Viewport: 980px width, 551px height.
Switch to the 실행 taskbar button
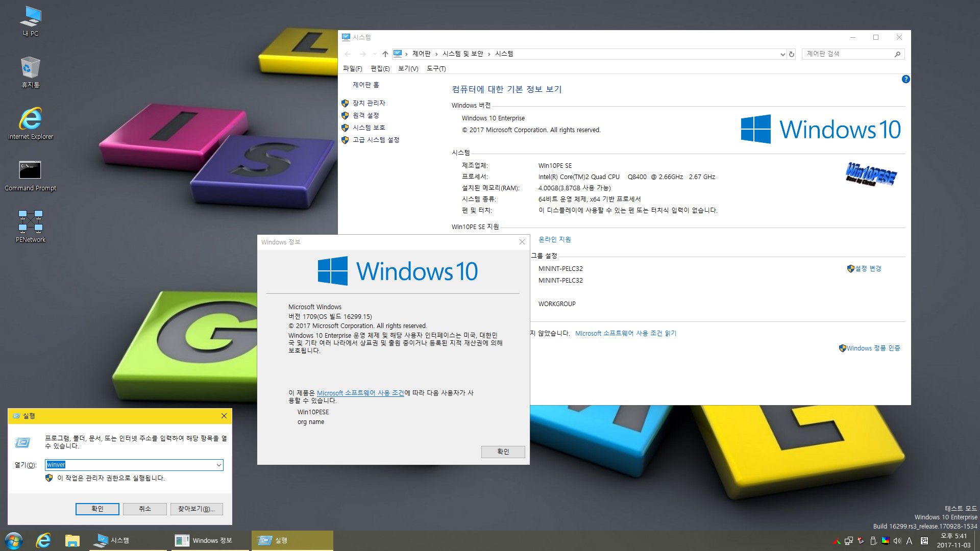tap(292, 540)
